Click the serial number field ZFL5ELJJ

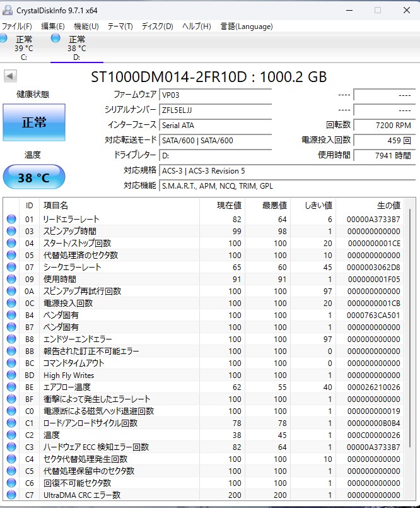pyautogui.click(x=215, y=110)
